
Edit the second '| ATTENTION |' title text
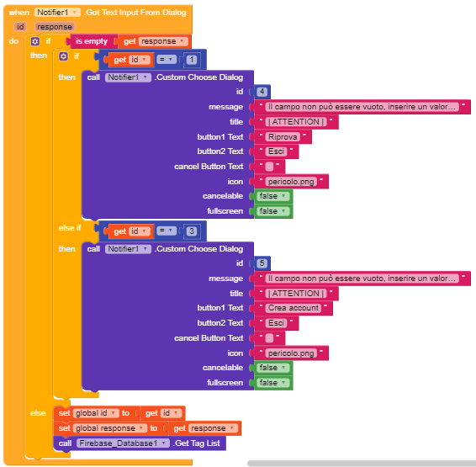tap(296, 294)
